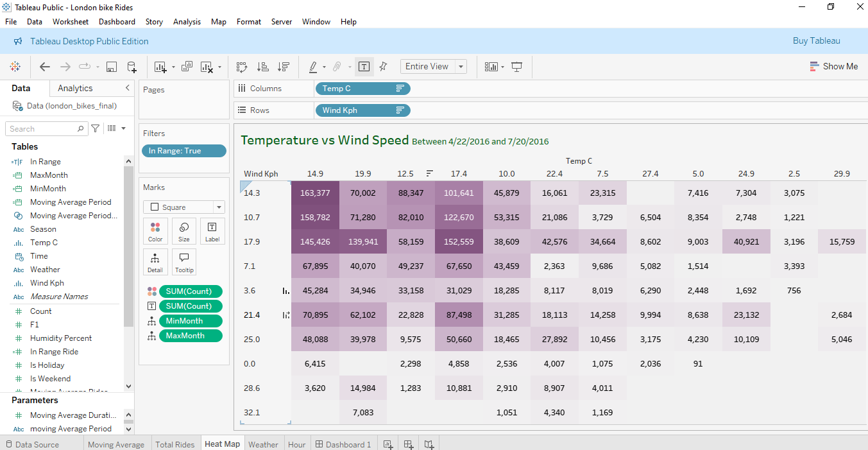Click the Sort Ascending toolbar icon

tap(262, 67)
